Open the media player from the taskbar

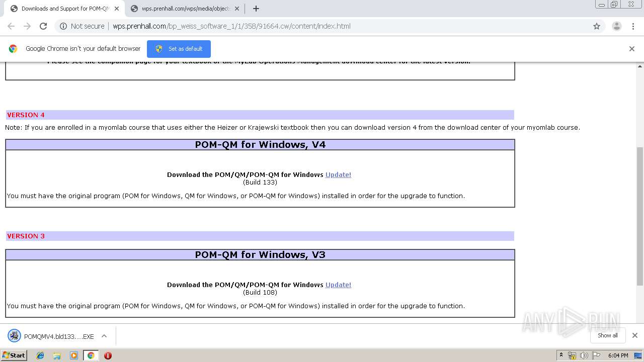tap(74, 355)
